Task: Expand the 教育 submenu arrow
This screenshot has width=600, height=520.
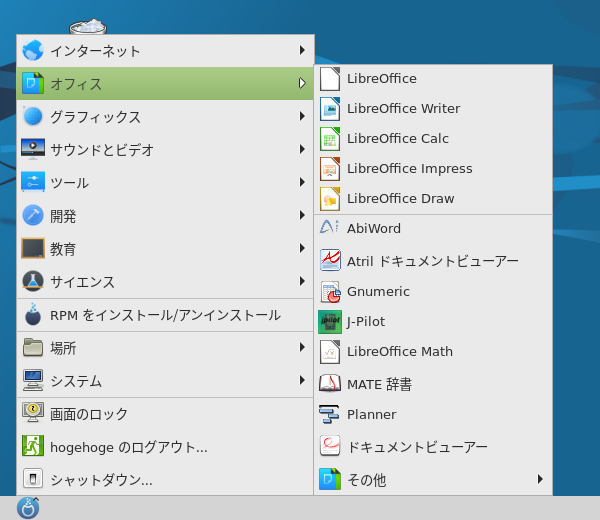Action: tap(302, 248)
